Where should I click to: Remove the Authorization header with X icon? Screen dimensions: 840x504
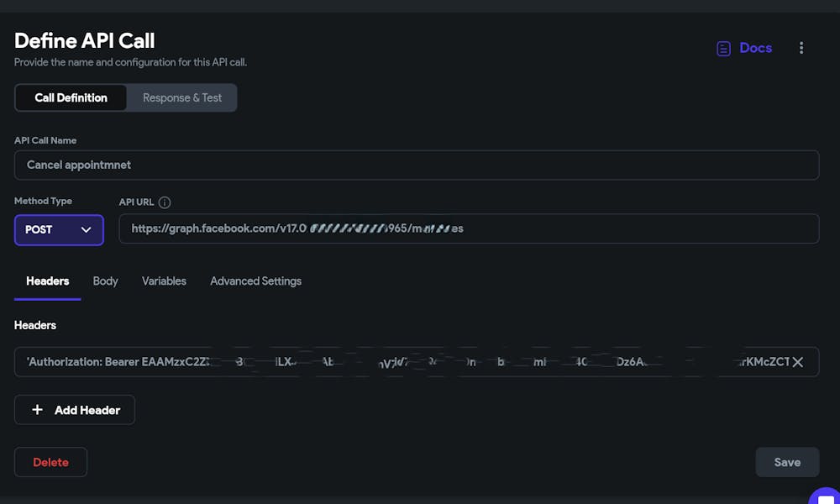pyautogui.click(x=798, y=362)
